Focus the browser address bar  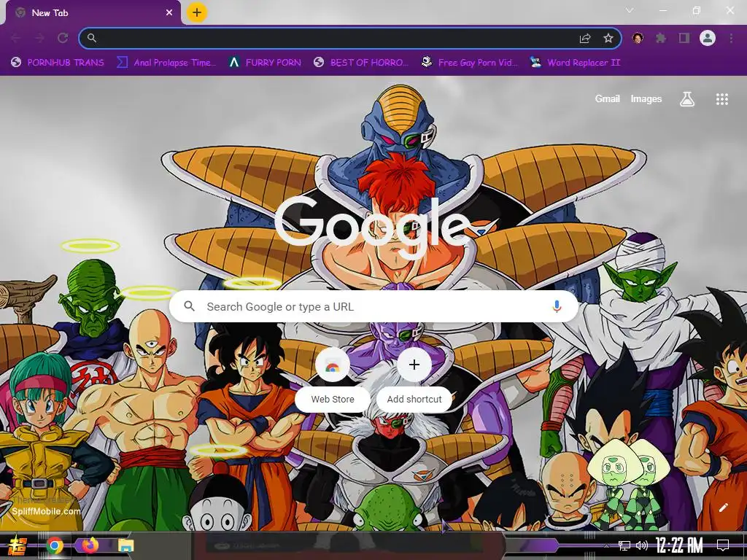pyautogui.click(x=350, y=38)
